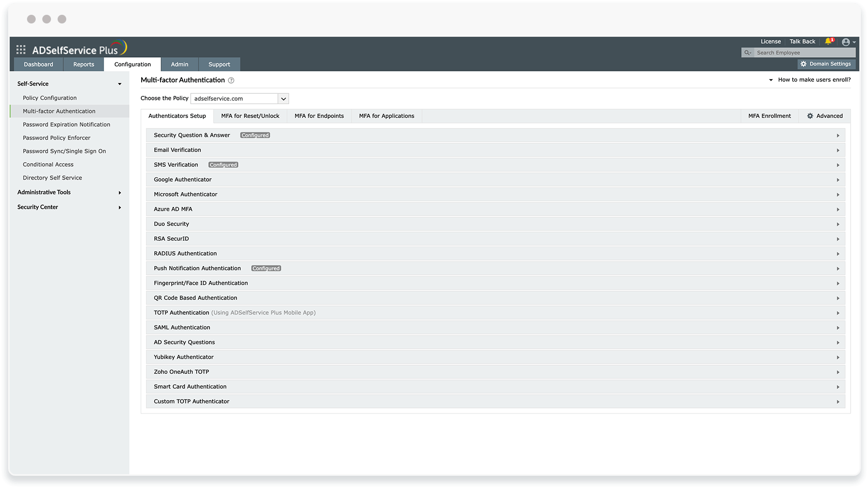
Task: Expand Security Center section
Action: [69, 207]
